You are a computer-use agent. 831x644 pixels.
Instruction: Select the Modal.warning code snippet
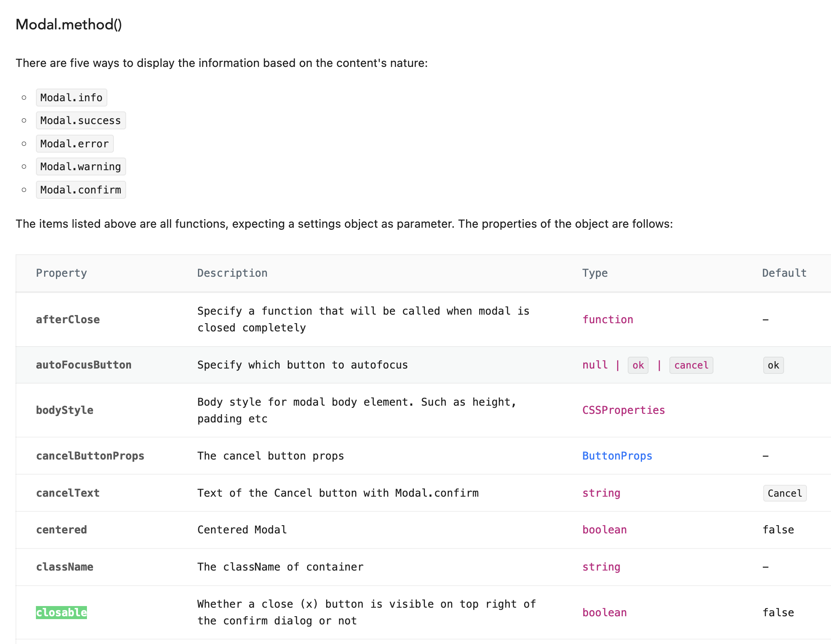point(80,167)
